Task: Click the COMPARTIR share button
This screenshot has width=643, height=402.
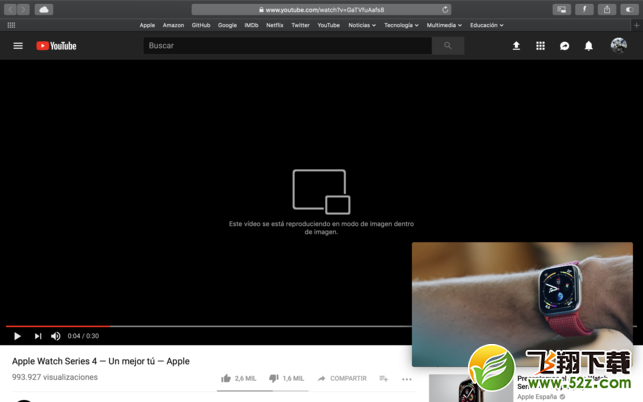Action: 342,378
